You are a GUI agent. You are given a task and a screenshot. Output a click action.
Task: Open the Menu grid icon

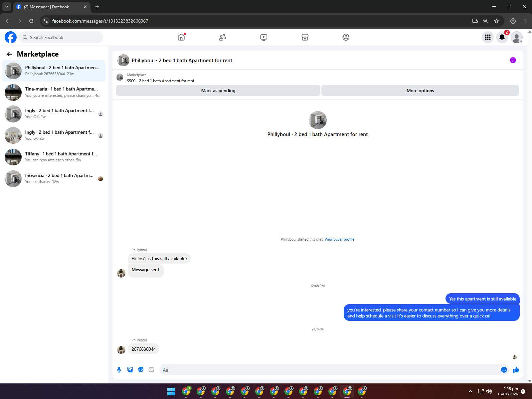[488, 37]
